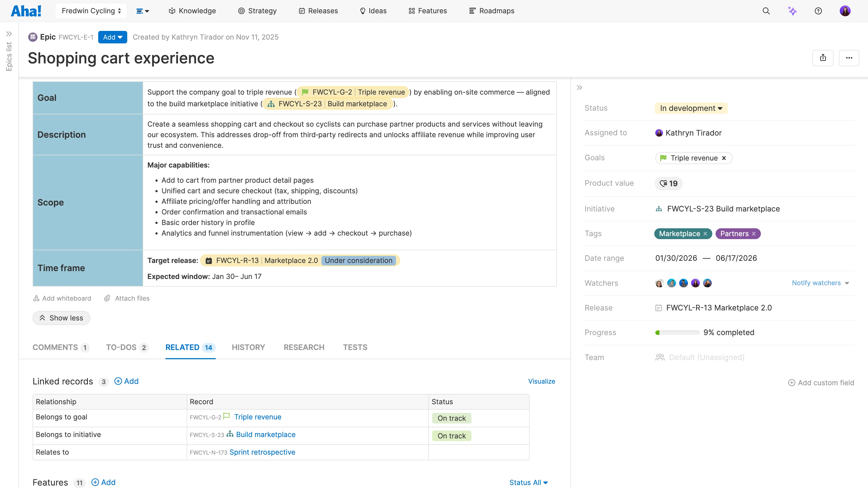Viewport: 868px width, 488px height.
Task: Switch to the Comments tab
Action: pyautogui.click(x=55, y=347)
